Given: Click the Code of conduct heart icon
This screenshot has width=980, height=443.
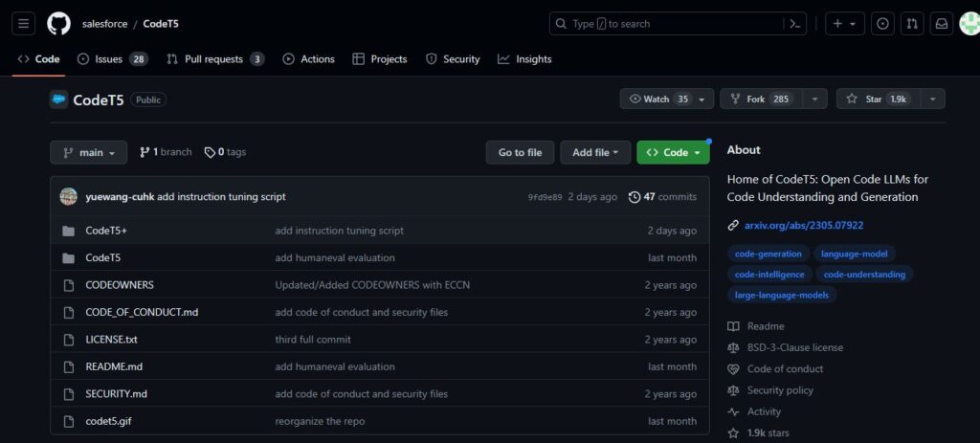Looking at the screenshot, I should pos(733,369).
